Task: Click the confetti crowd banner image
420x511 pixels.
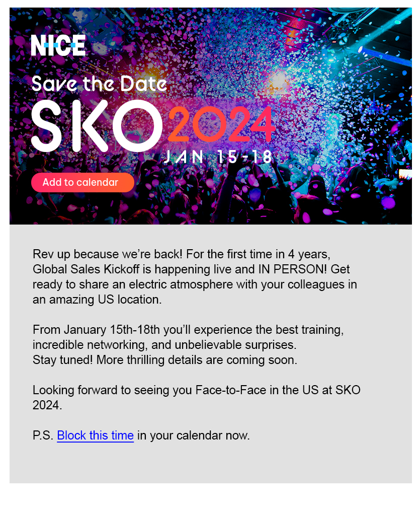Action: [x=211, y=116]
